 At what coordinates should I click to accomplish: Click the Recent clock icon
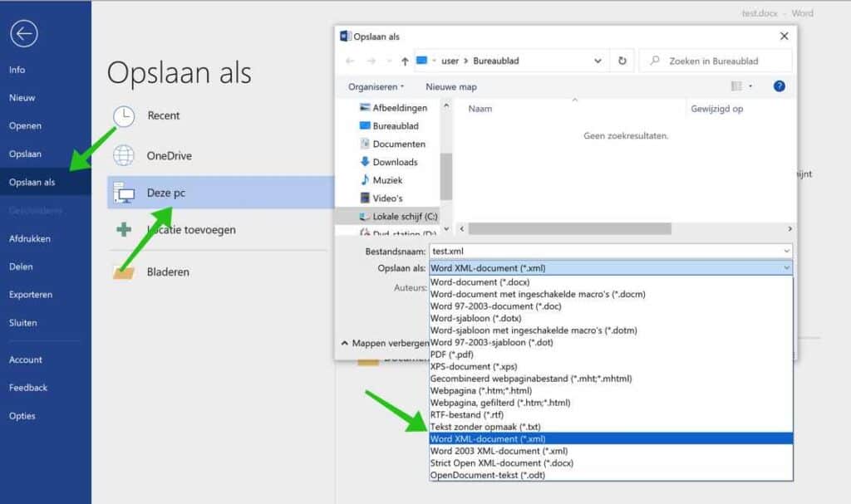click(124, 116)
